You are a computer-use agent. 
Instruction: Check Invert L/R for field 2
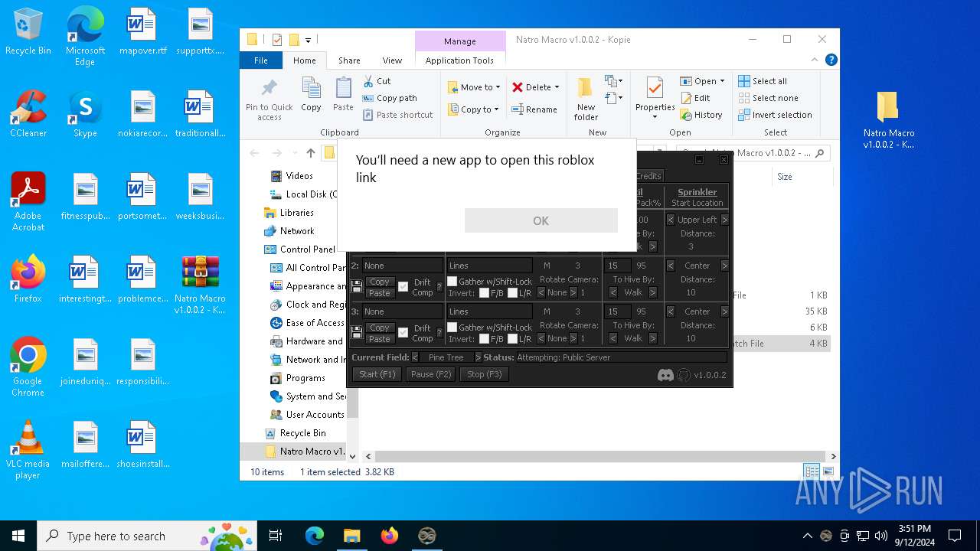click(x=513, y=293)
